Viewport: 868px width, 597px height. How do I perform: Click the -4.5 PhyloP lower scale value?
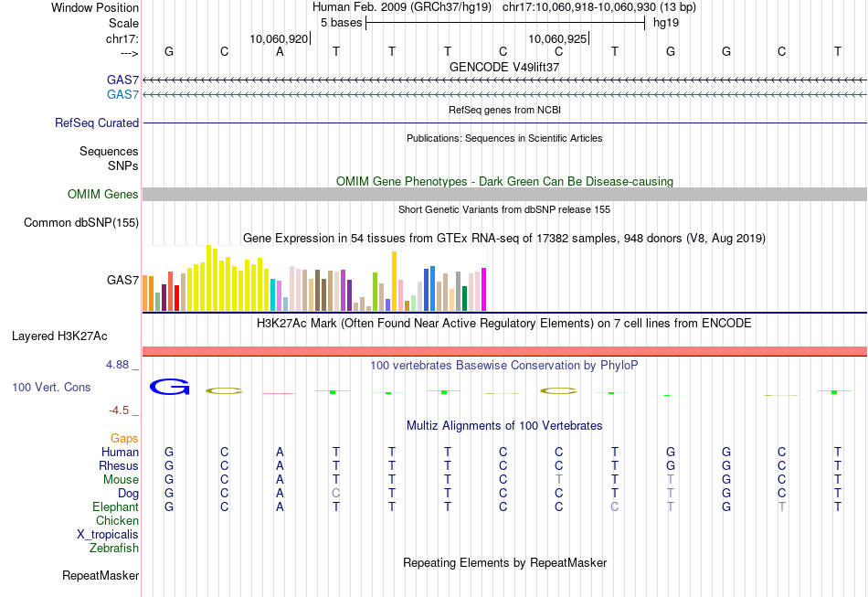pyautogui.click(x=119, y=410)
